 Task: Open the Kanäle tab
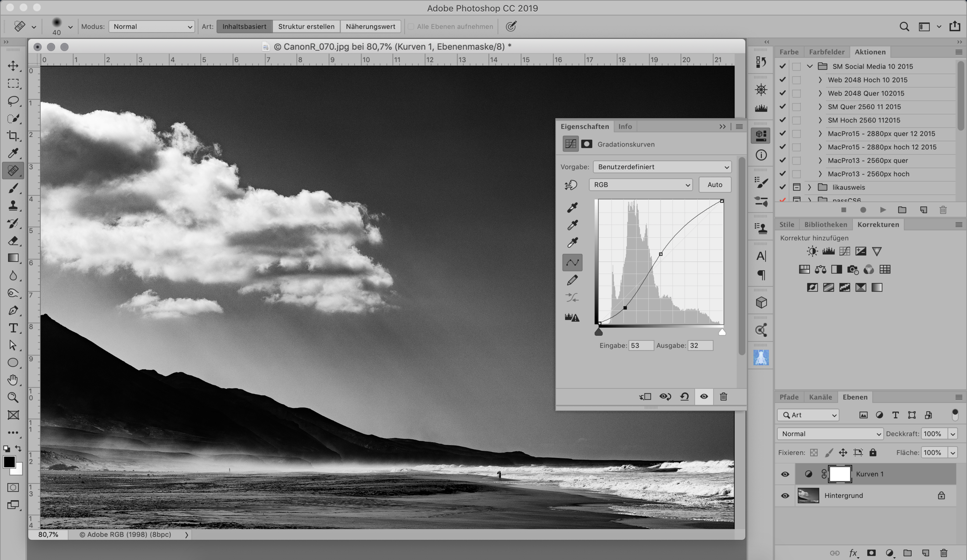click(x=820, y=397)
